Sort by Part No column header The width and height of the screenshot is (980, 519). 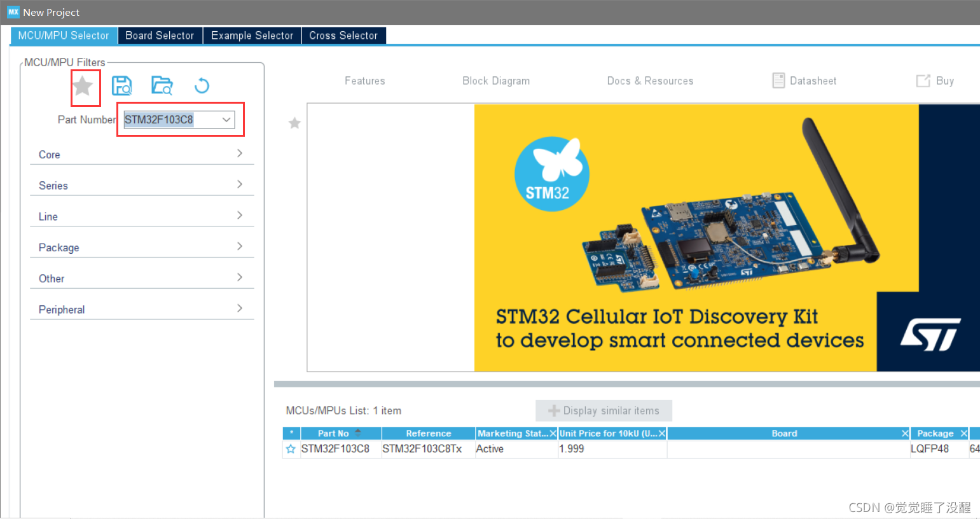pyautogui.click(x=340, y=433)
